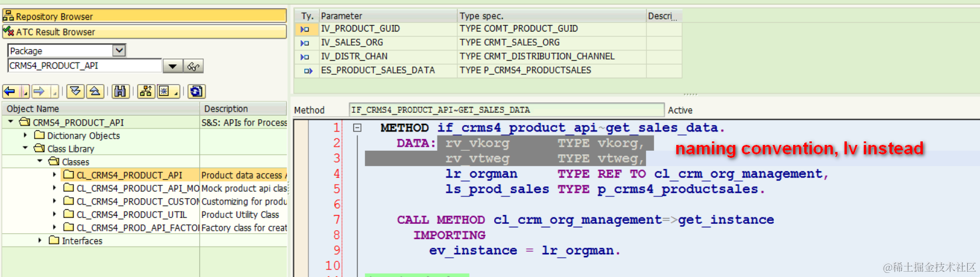Click exporting icon for ES_PRODUCT_SALES_DATA row
This screenshot has height=277, width=980.
[308, 71]
